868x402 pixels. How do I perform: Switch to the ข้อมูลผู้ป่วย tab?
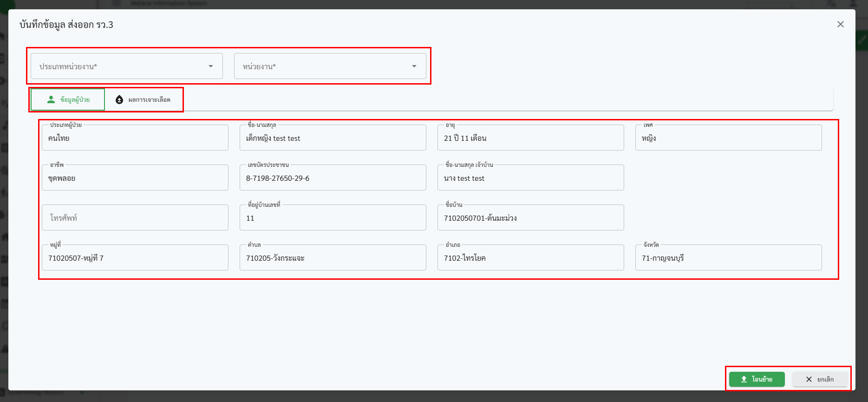[x=68, y=99]
